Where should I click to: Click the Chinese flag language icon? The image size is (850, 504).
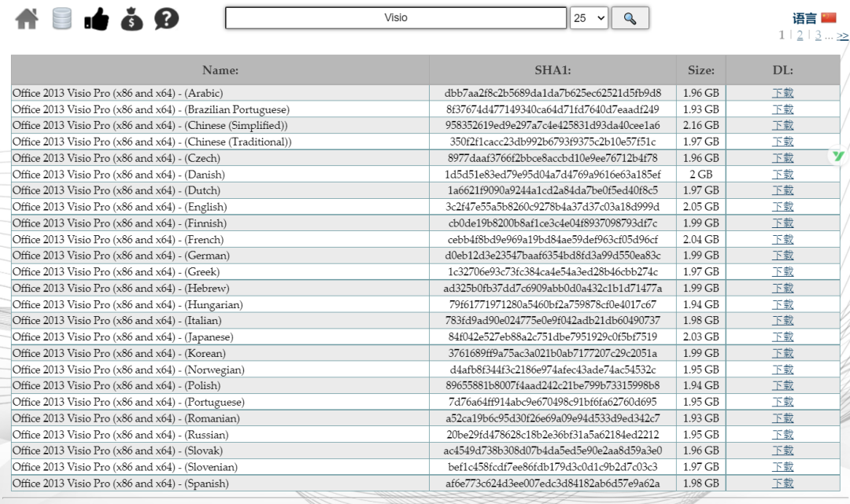click(828, 18)
